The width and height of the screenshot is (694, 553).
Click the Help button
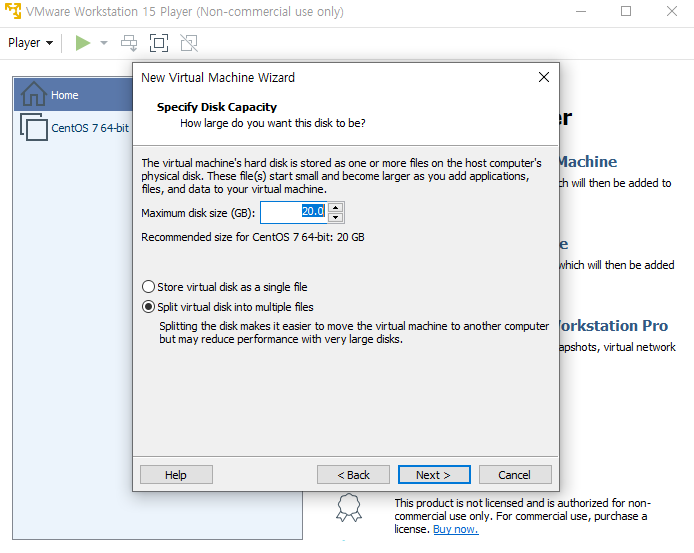click(x=176, y=475)
